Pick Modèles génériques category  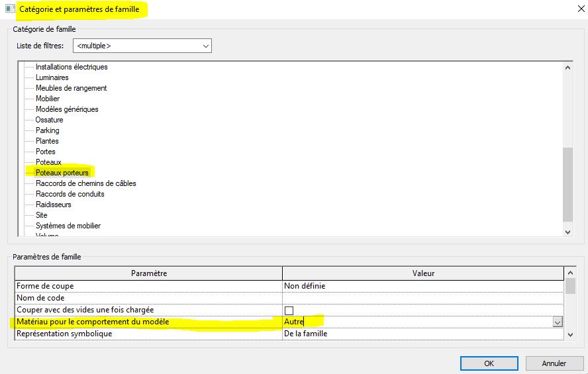(67, 109)
